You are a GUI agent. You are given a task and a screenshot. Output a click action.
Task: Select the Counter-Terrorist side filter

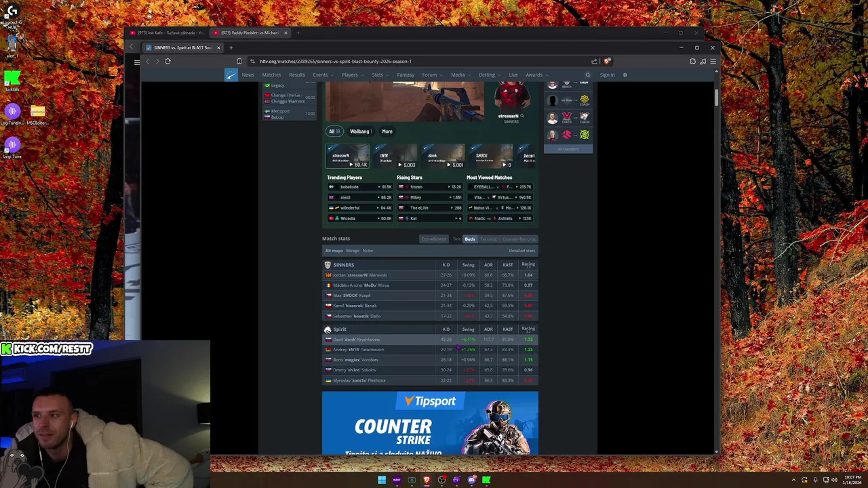point(519,239)
